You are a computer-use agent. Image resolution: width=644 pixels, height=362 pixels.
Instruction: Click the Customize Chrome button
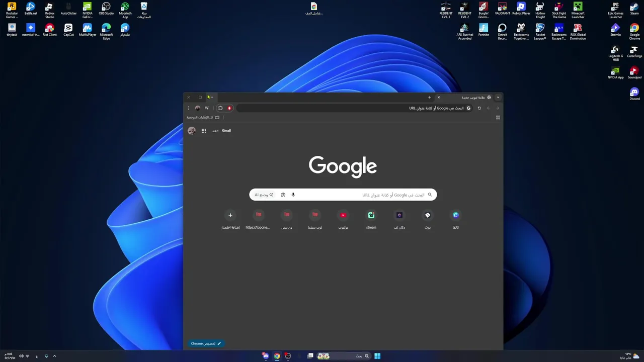tap(206, 343)
